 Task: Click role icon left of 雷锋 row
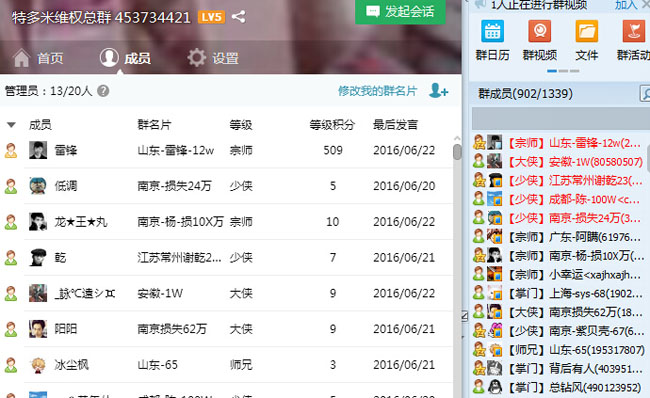click(11, 150)
